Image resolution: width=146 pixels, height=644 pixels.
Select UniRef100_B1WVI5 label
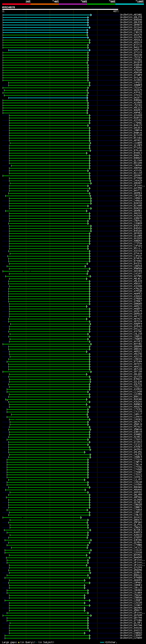pyautogui.click(x=131, y=118)
